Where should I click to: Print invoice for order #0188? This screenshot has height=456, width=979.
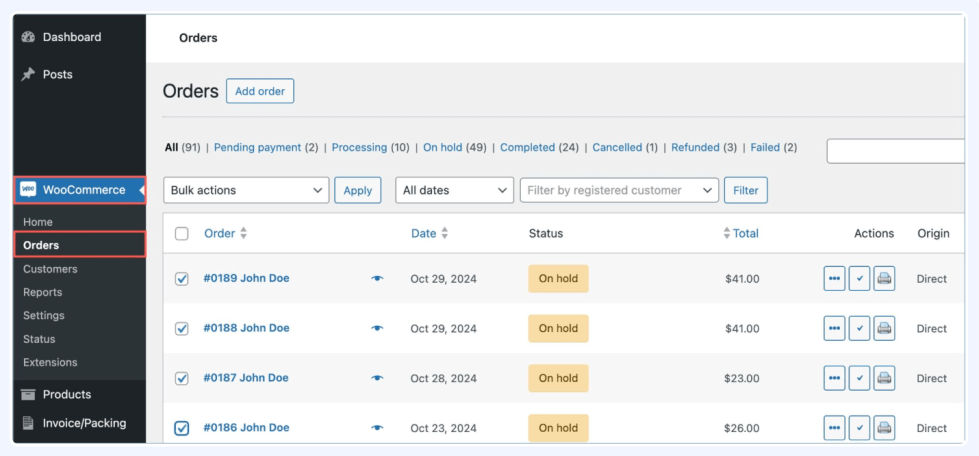[x=884, y=329]
